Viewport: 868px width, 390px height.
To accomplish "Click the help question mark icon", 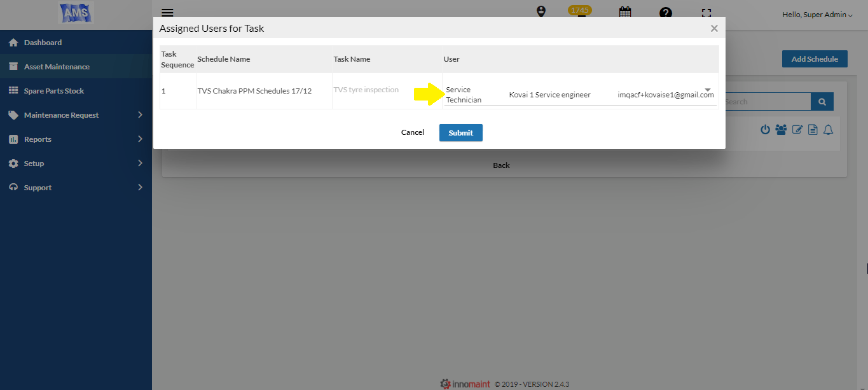I will pos(665,12).
